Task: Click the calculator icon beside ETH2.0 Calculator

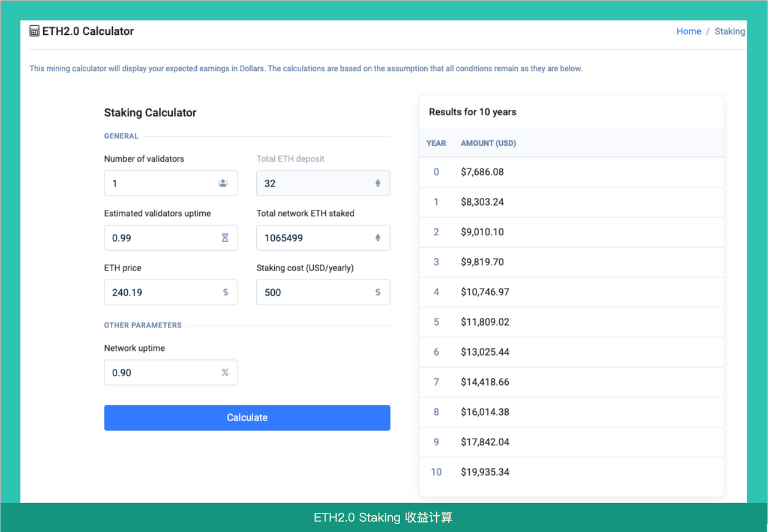Action: 35,31
